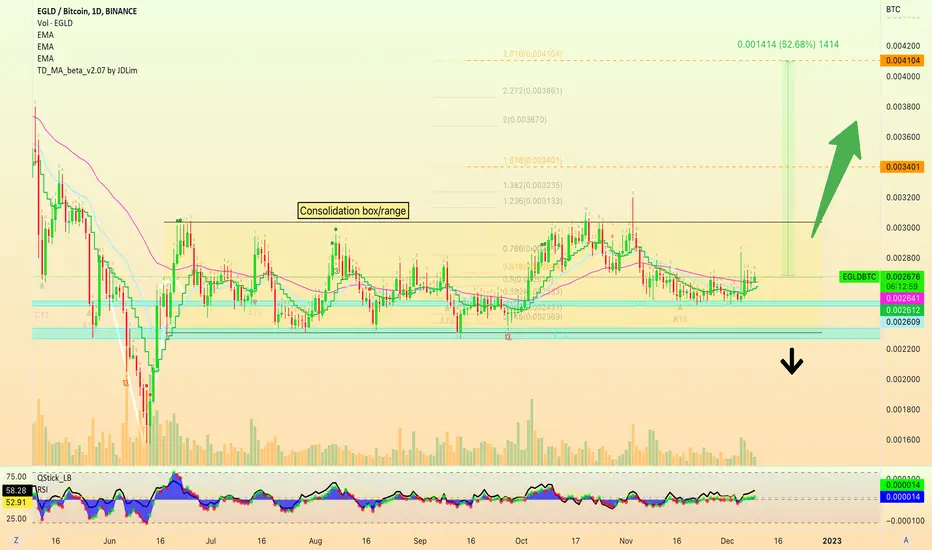Click the Oct label on the time axis
Image resolution: width=932 pixels, height=550 pixels.
tap(521, 540)
